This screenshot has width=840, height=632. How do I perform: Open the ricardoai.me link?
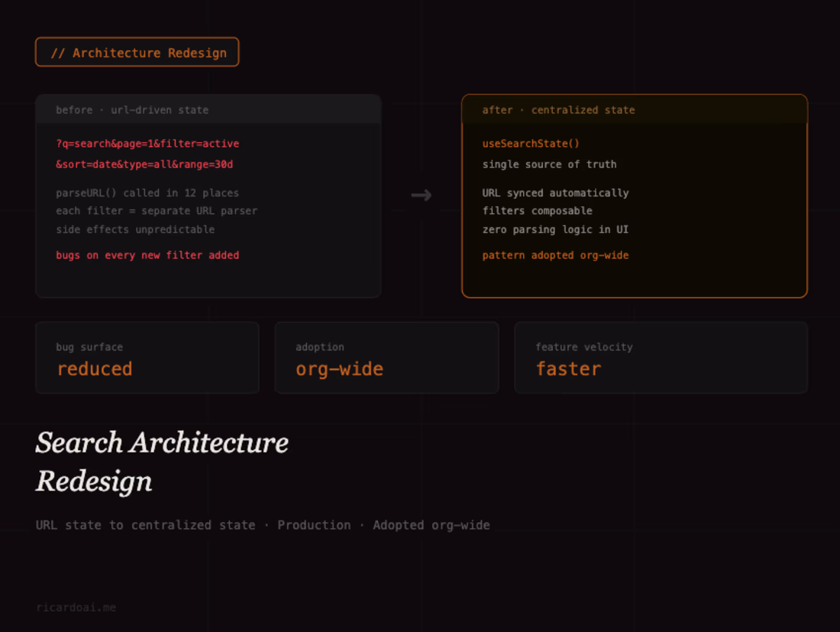click(x=76, y=607)
